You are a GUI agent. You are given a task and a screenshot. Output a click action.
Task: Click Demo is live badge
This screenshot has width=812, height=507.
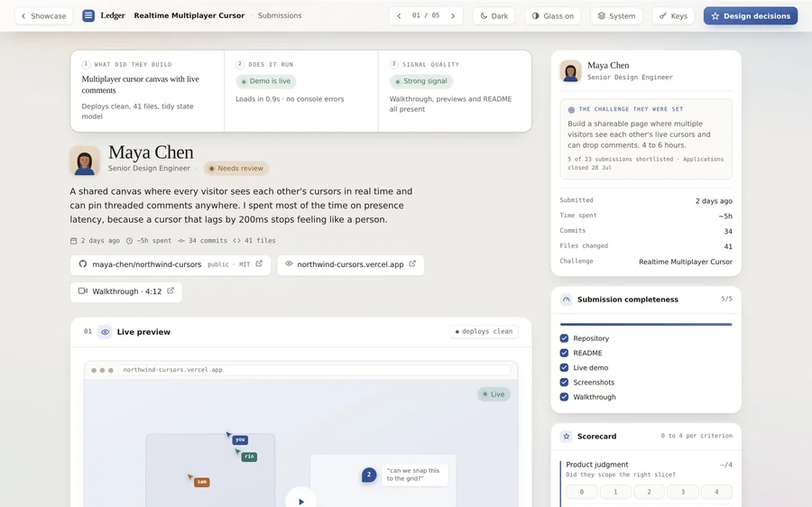tap(266, 81)
